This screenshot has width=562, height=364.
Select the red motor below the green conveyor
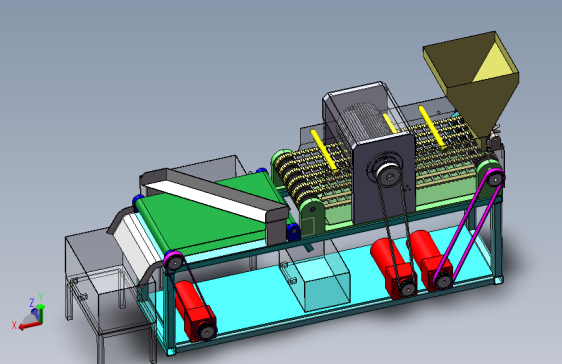[195, 310]
